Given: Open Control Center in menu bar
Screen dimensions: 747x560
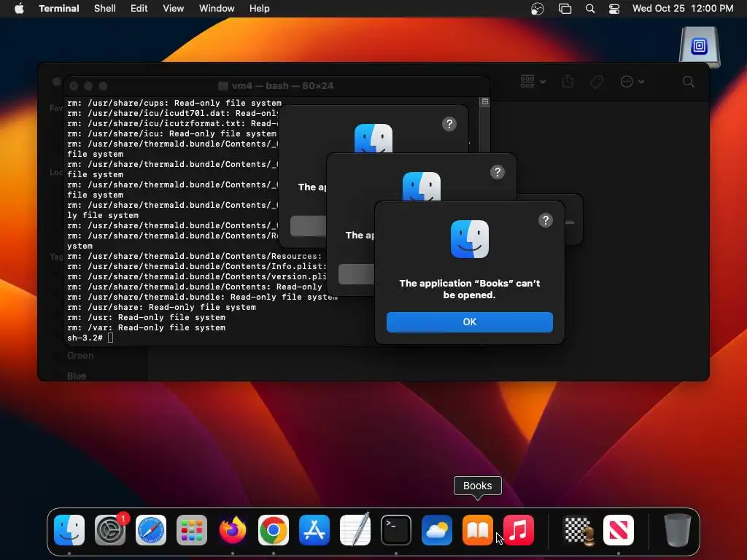Looking at the screenshot, I should [614, 9].
